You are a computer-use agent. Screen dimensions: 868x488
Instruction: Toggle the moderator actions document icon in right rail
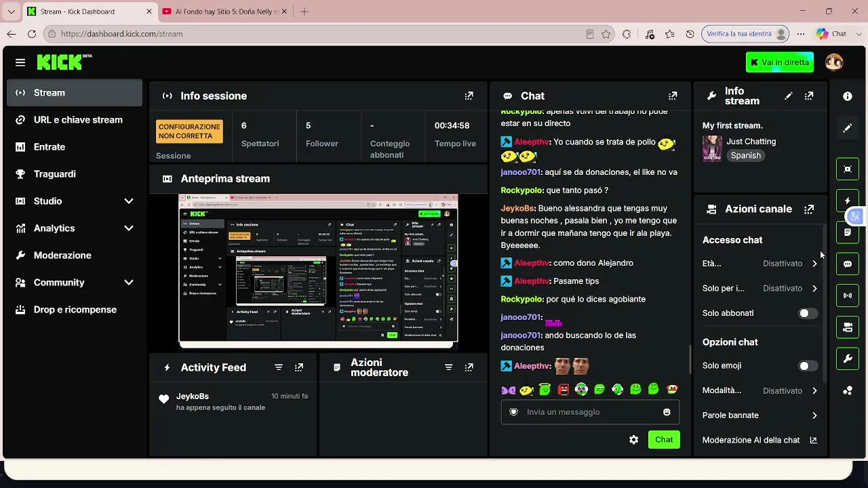[x=848, y=232]
